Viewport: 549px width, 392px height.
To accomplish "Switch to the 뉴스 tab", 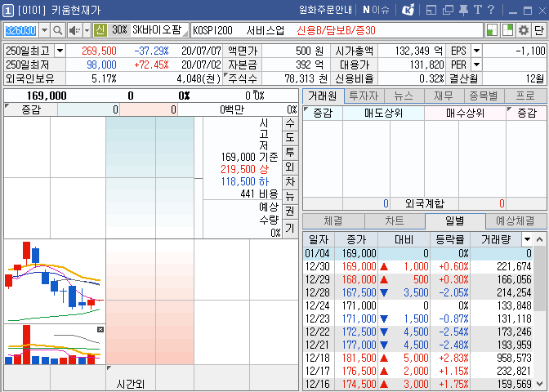I will coord(404,96).
